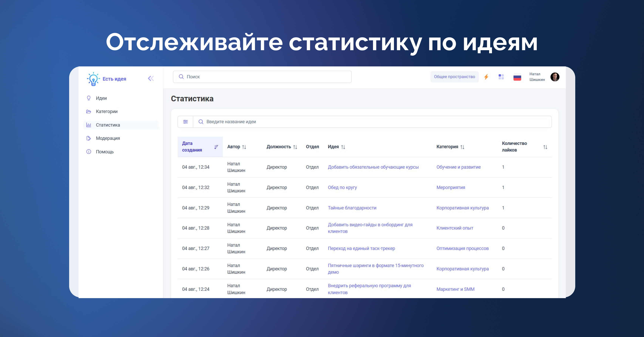Toggle sorting on Должность column
Screen dimensions: 644x337
[x=295, y=147]
